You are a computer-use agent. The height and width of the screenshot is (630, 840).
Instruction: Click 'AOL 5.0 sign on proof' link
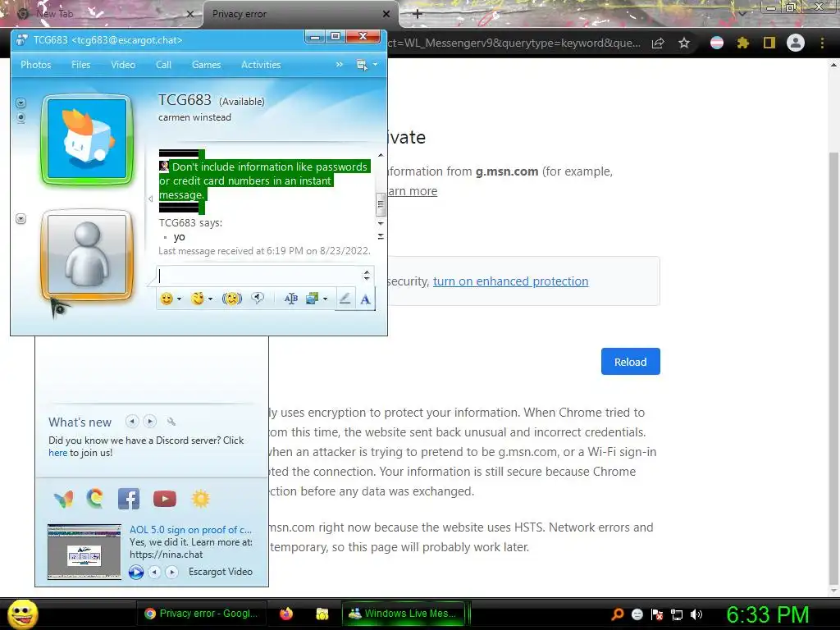(x=190, y=530)
